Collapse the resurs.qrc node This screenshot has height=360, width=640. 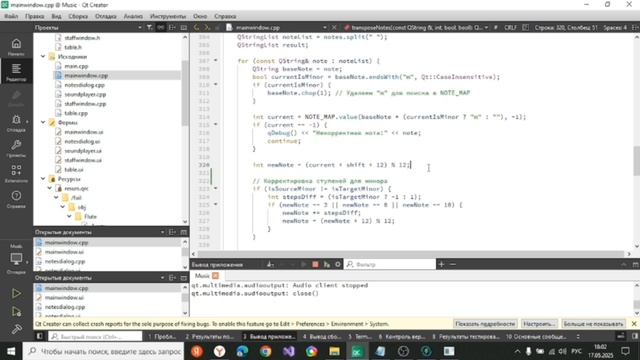[49, 188]
